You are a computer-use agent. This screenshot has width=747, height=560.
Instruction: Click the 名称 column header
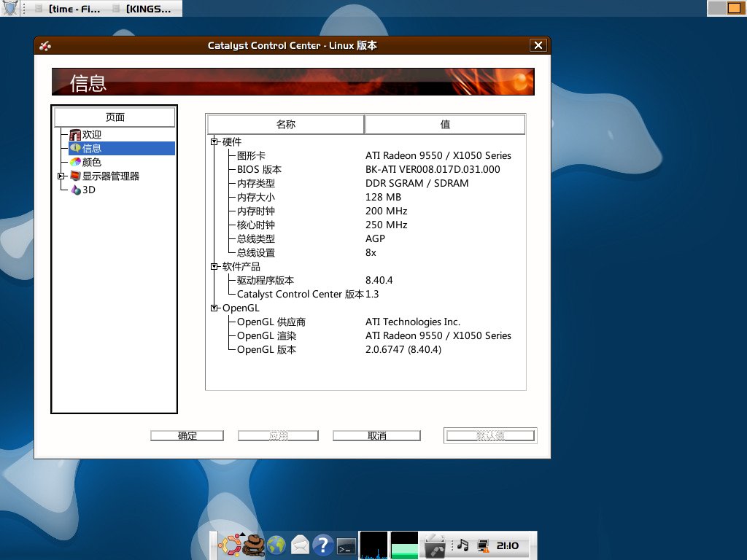coord(286,124)
